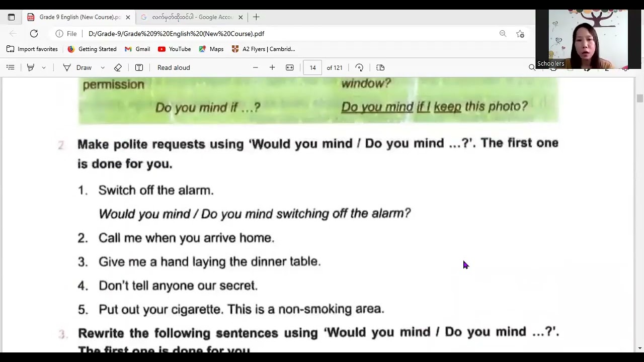Click the word 'permission' in green box
This screenshot has height=362, width=644.
pyautogui.click(x=113, y=84)
